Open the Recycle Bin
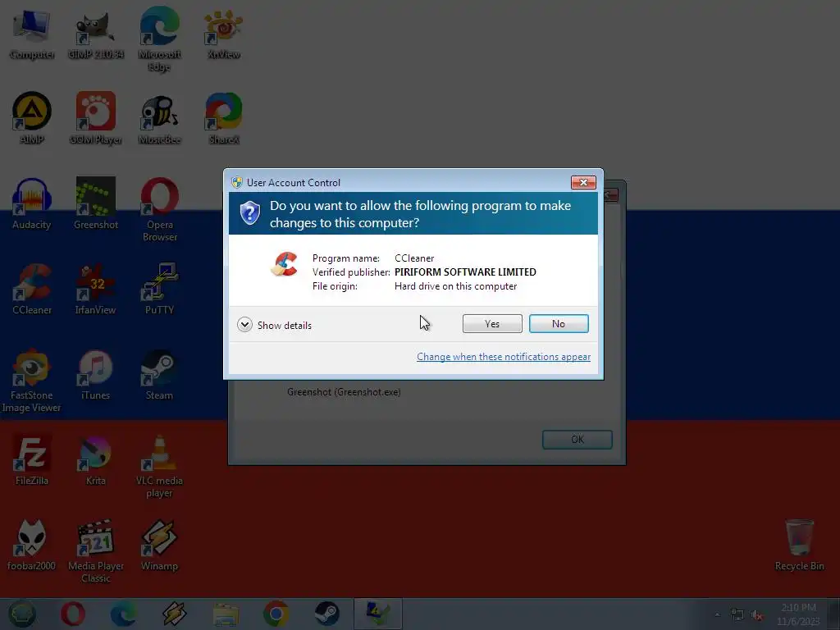Viewport: 840px width, 630px height. tap(799, 546)
